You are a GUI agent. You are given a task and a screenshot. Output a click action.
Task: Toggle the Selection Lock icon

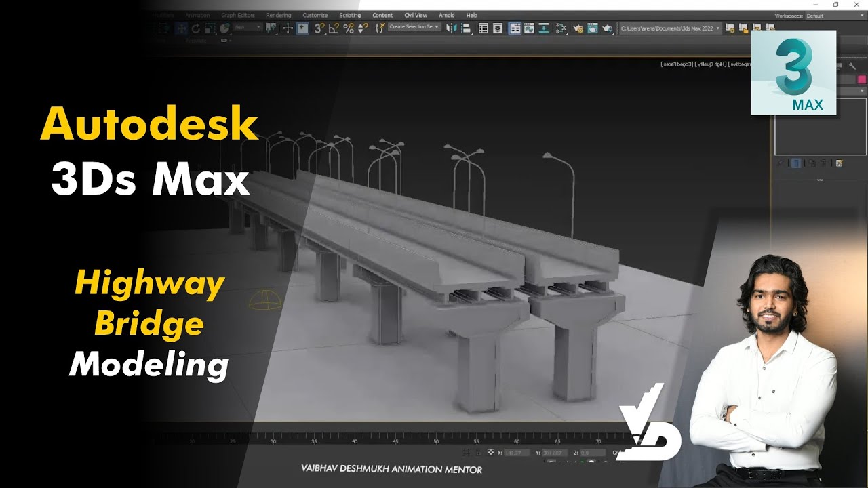click(479, 452)
